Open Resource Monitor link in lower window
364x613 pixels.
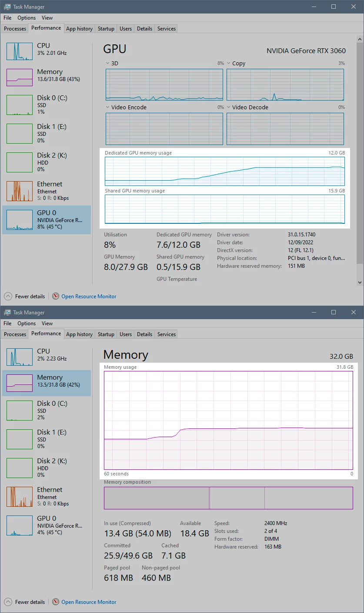(89, 602)
